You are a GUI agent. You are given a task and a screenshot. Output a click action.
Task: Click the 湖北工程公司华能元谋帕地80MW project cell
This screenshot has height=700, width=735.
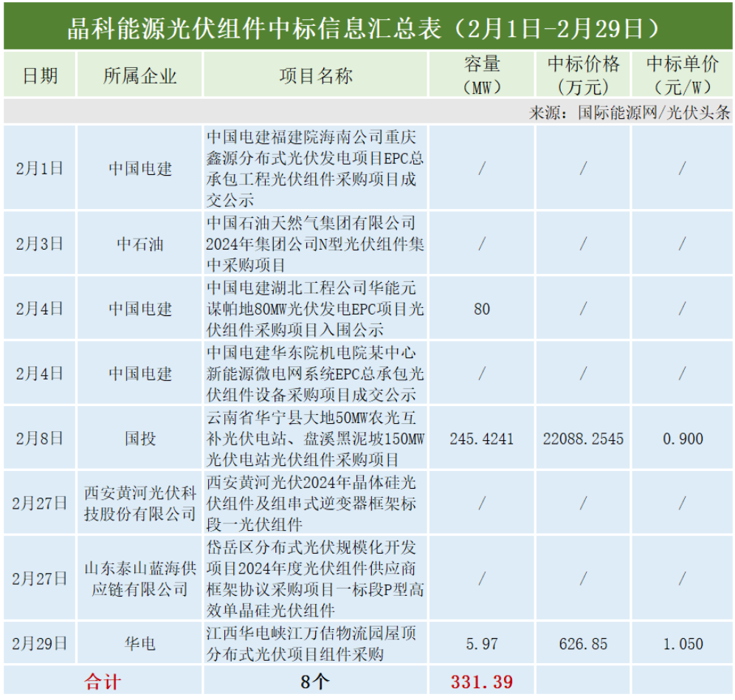tap(315, 308)
